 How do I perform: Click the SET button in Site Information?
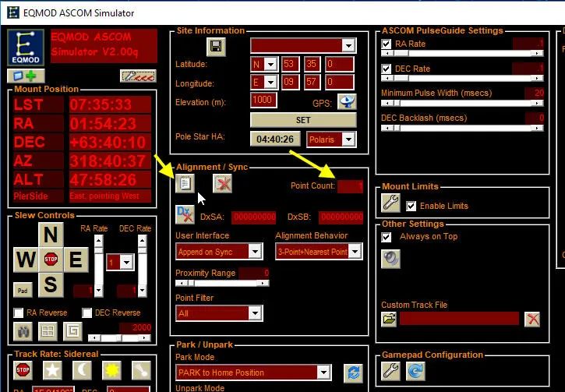point(303,120)
